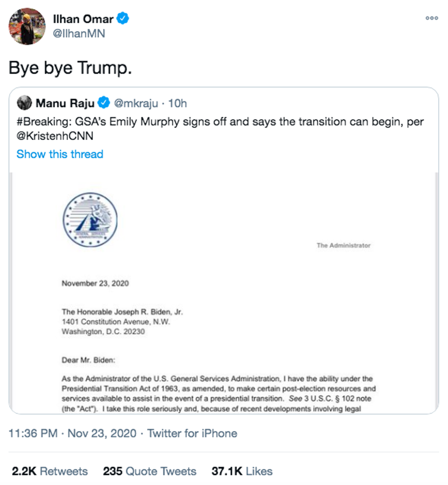Image resolution: width=448 pixels, height=485 pixels.
Task: Show the 37.1K Likes list
Action: pos(242,471)
